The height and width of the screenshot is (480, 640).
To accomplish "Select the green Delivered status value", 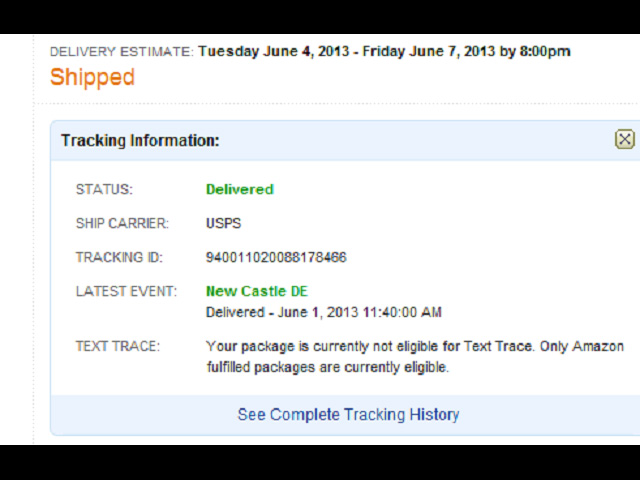I will 239,189.
